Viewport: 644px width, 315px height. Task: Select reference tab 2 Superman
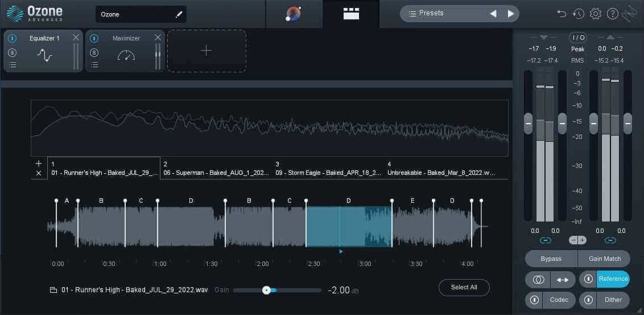[216, 168]
